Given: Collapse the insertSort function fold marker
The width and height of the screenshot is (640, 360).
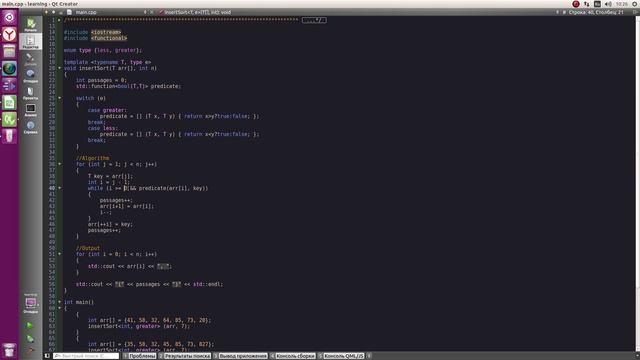Looking at the screenshot, I should tap(60, 68).
